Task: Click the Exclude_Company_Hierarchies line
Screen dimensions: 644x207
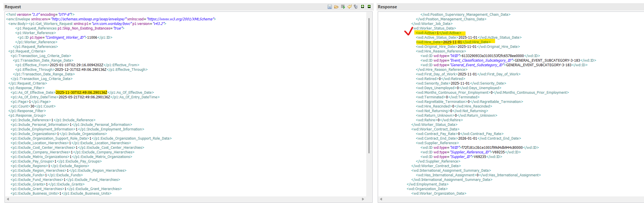Action: (73, 152)
